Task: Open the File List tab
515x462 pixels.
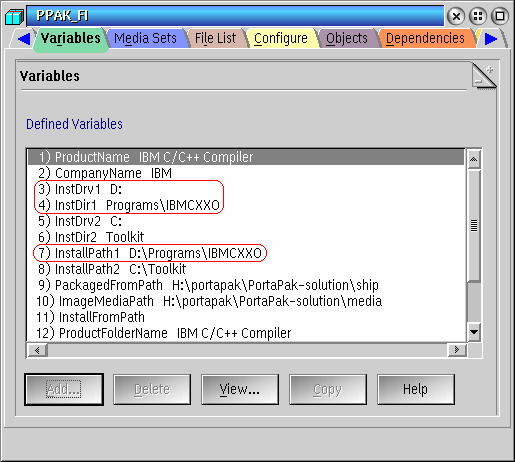Action: [x=215, y=38]
